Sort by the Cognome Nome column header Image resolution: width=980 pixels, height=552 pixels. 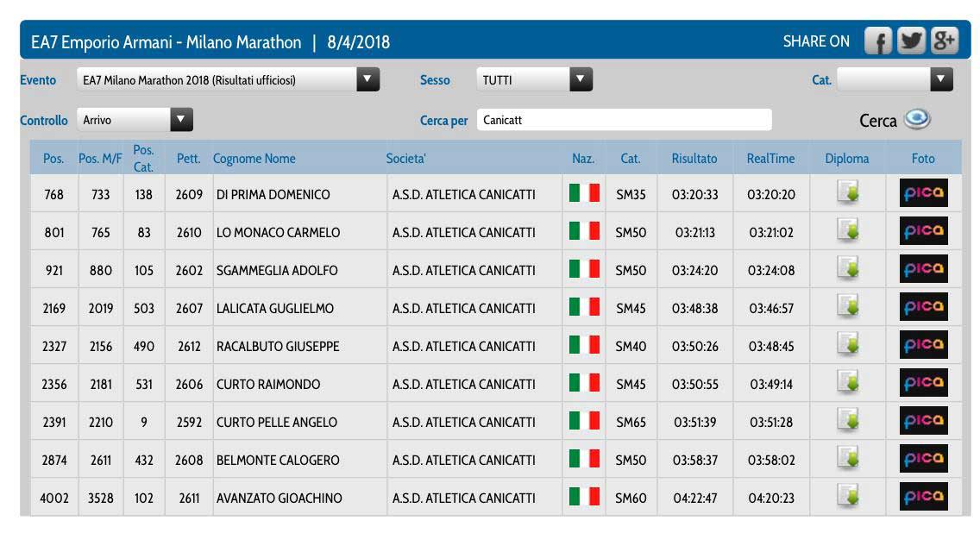(254, 159)
